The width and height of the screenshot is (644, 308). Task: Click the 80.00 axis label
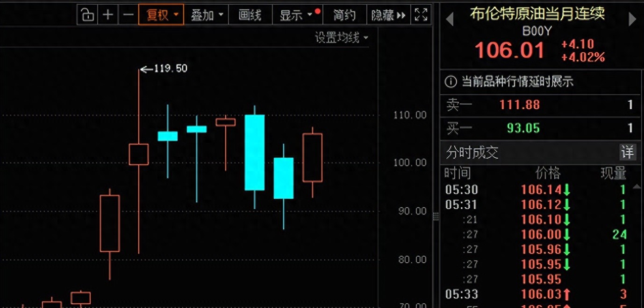412,259
